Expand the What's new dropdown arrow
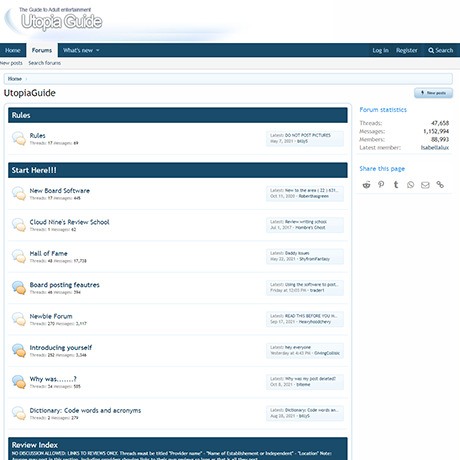The height and width of the screenshot is (460, 460). point(98,50)
